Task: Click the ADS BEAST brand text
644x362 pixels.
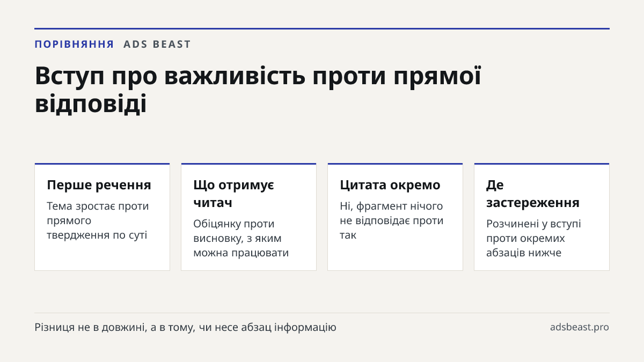Action: 157,45
